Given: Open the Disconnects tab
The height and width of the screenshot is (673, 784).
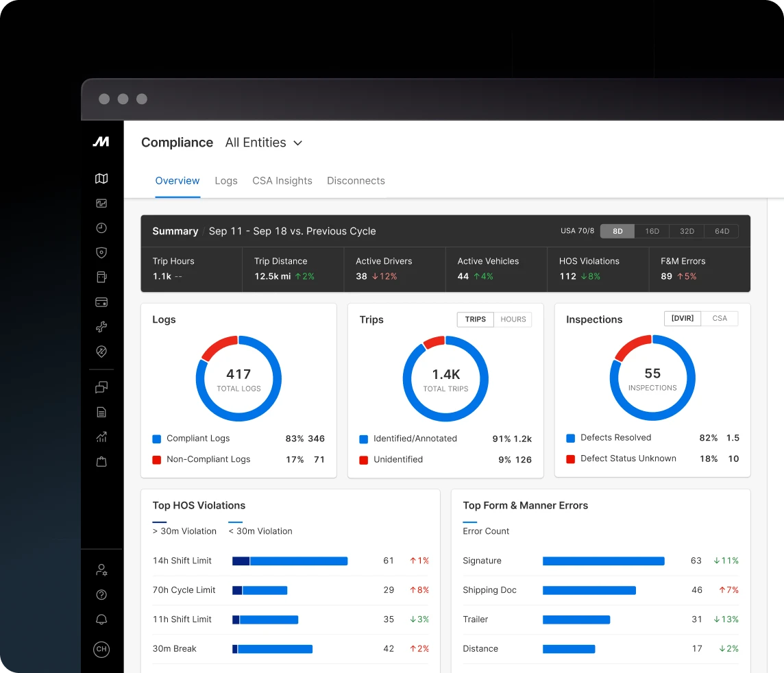Looking at the screenshot, I should (x=356, y=181).
